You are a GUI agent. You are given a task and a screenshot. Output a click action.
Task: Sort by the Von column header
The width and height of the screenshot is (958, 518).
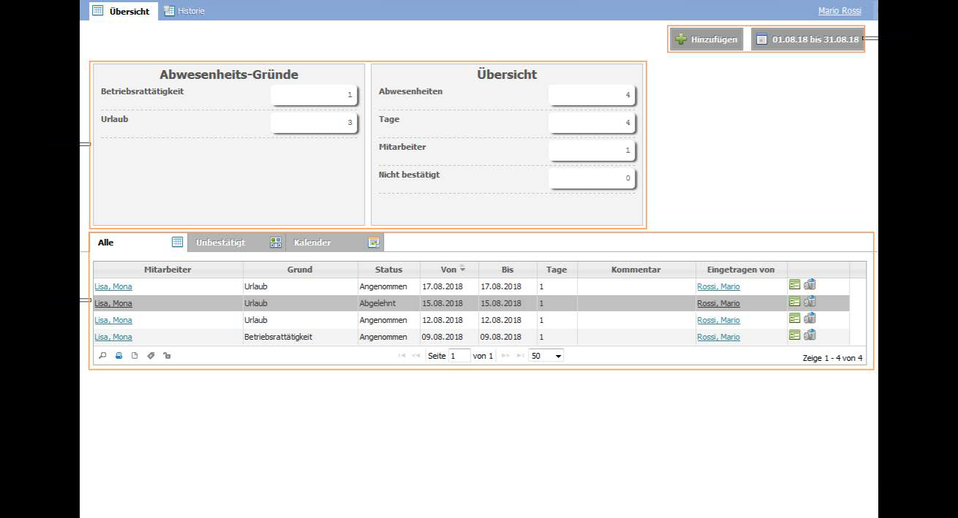tap(449, 269)
